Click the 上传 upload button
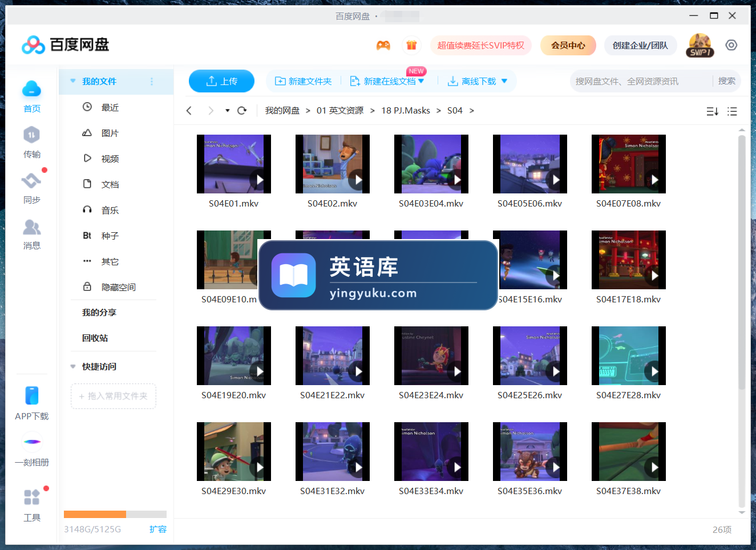 pos(221,81)
